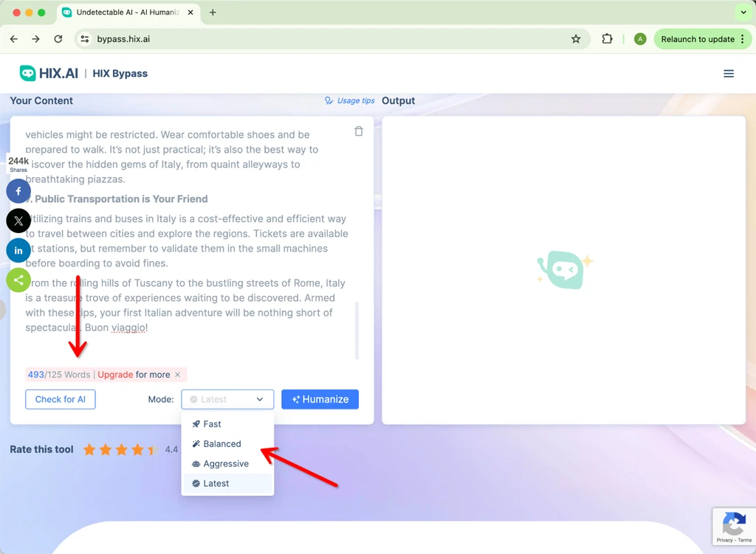Viewport: 756px width, 554px height.
Task: Open the Upgrade link
Action: [115, 374]
